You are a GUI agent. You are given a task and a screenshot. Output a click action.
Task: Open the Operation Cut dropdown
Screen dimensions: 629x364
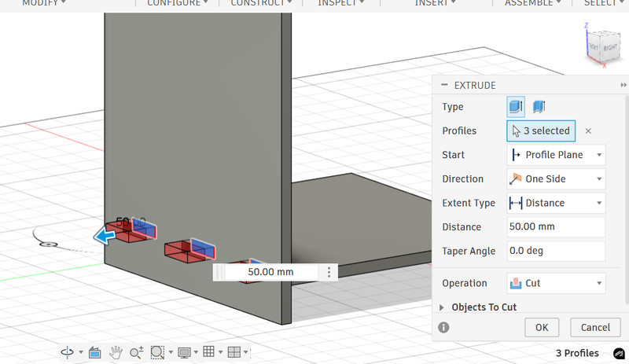point(556,283)
